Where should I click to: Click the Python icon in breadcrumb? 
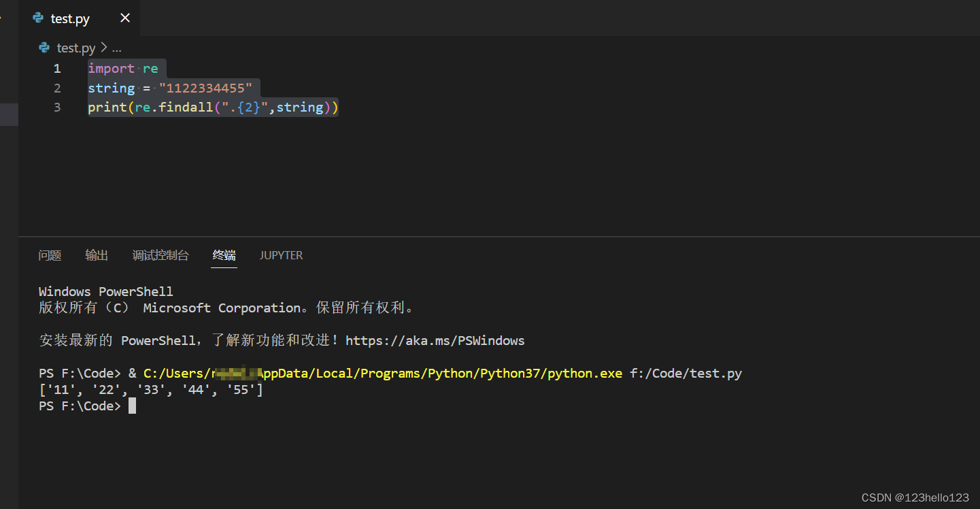[45, 48]
